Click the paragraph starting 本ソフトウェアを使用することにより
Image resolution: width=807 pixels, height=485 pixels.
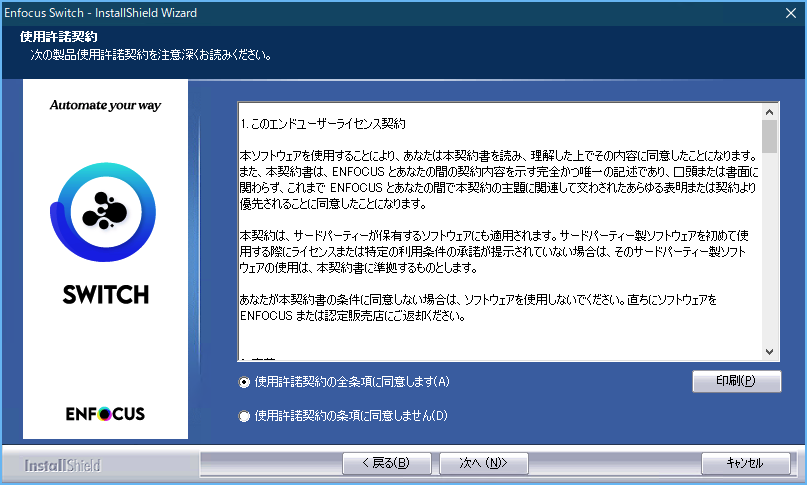pos(499,180)
